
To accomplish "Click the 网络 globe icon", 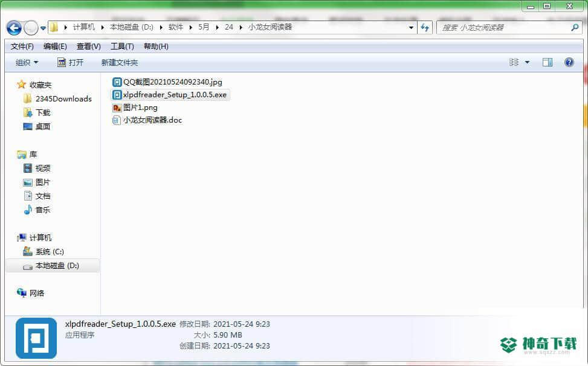I will click(x=21, y=292).
